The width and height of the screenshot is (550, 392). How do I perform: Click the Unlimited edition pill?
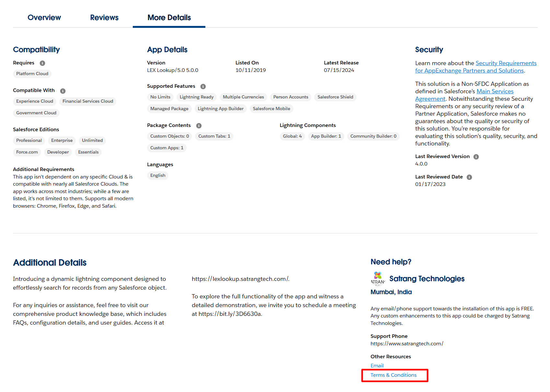(x=92, y=141)
